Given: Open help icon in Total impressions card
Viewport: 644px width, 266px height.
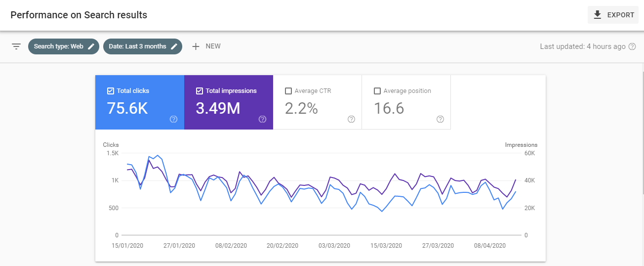Looking at the screenshot, I should pyautogui.click(x=262, y=119).
